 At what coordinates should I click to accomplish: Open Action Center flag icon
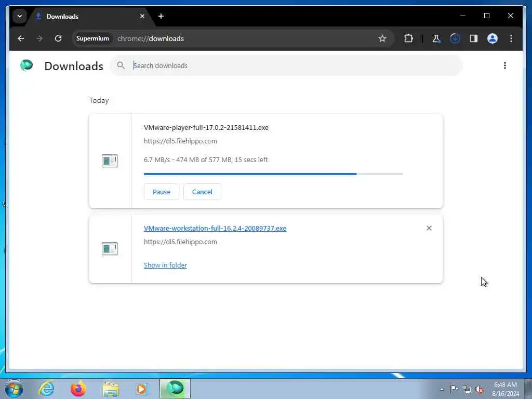454,389
